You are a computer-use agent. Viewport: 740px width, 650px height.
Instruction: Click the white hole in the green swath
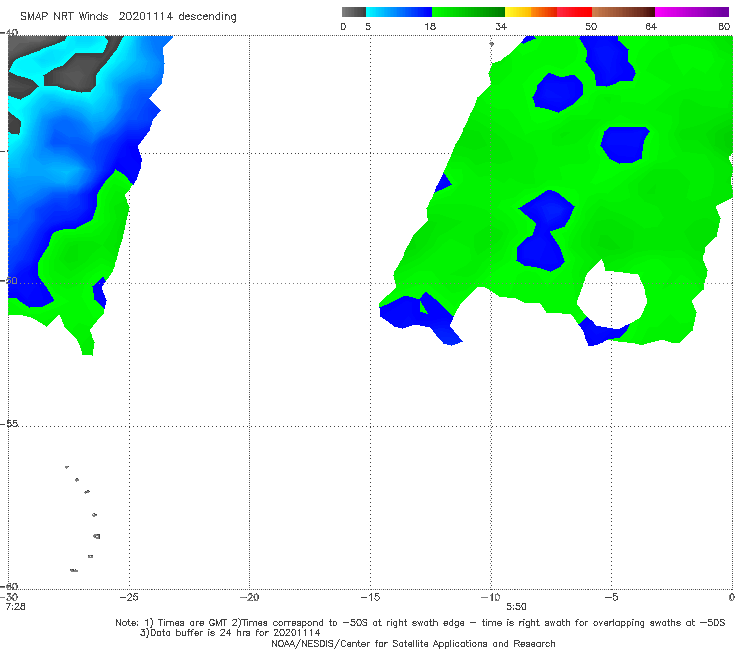point(612,299)
